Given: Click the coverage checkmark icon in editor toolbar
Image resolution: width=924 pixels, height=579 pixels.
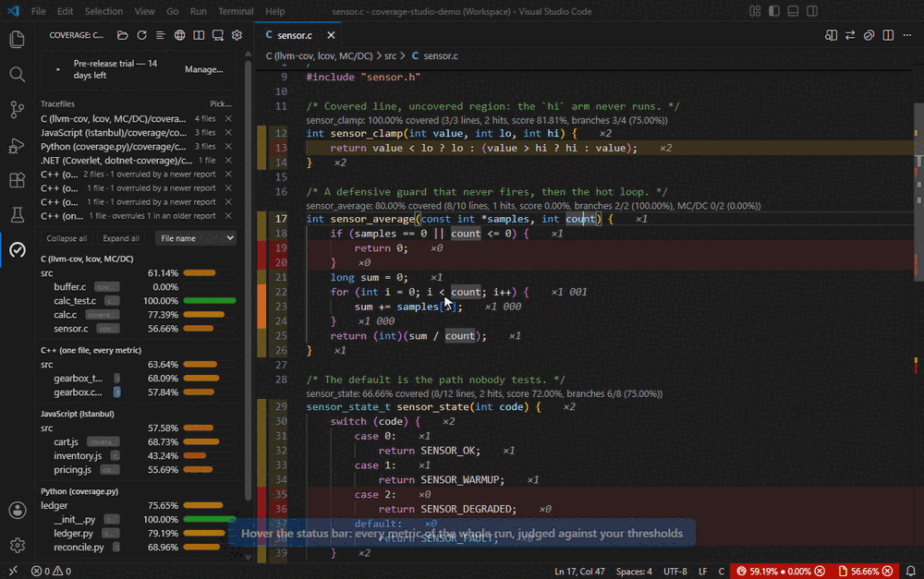Looking at the screenshot, I should [869, 35].
